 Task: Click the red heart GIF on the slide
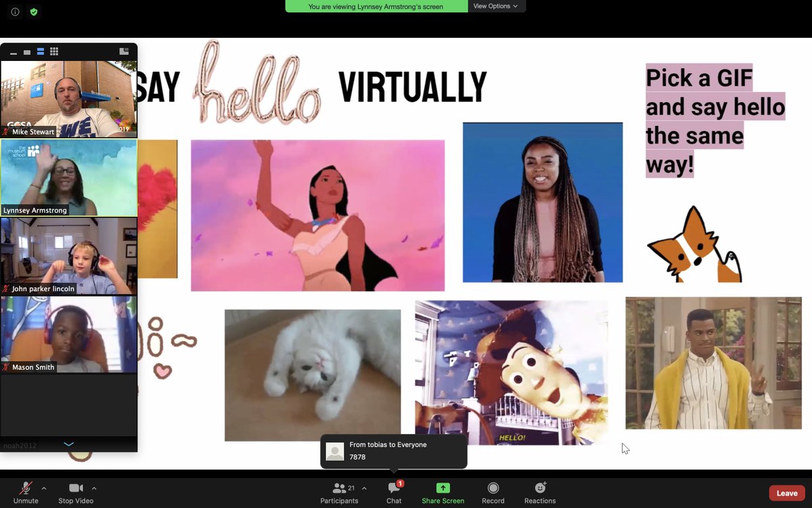pos(157,209)
